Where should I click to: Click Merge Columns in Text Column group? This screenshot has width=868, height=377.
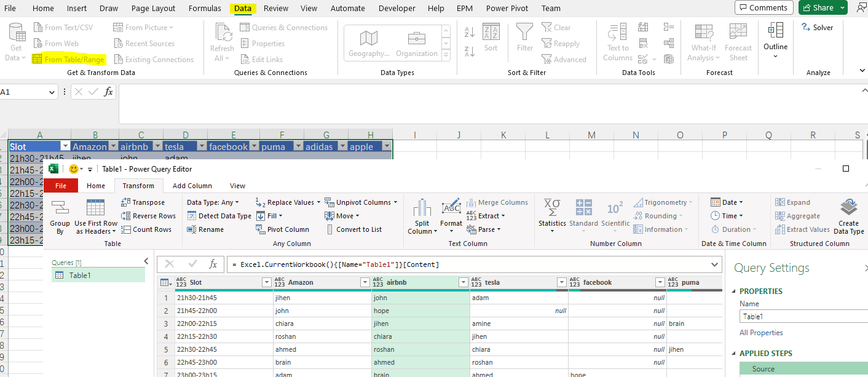click(x=497, y=202)
